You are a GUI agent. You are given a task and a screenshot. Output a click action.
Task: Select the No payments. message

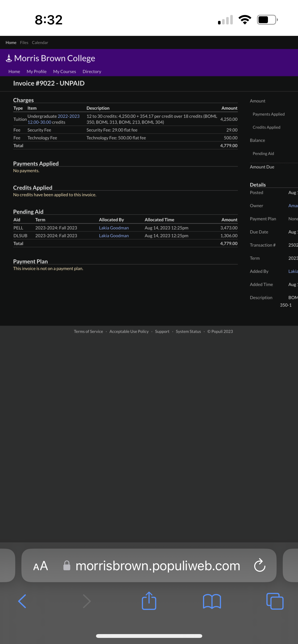pyautogui.click(x=26, y=171)
